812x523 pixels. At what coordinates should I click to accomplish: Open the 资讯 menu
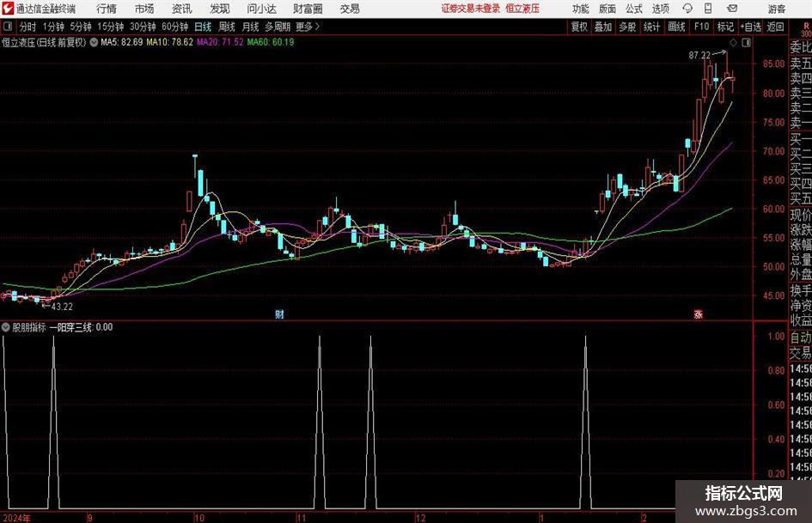tap(182, 9)
